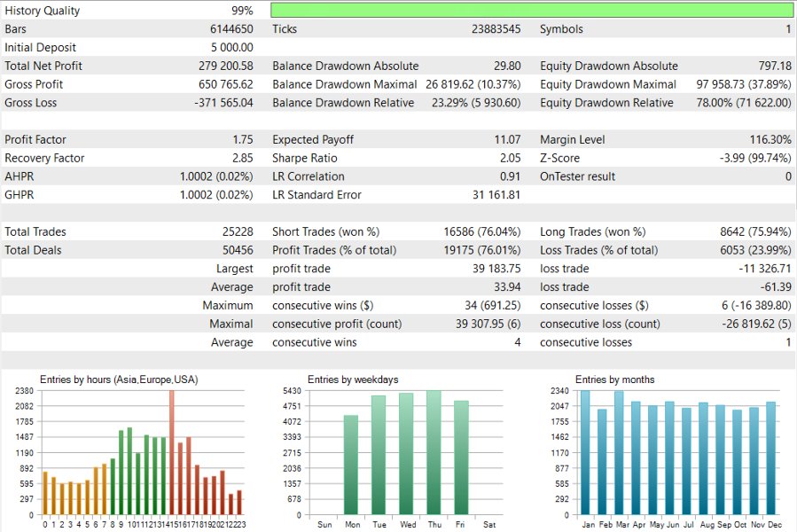Select the Thu bar in weekdays chart

pyautogui.click(x=434, y=453)
